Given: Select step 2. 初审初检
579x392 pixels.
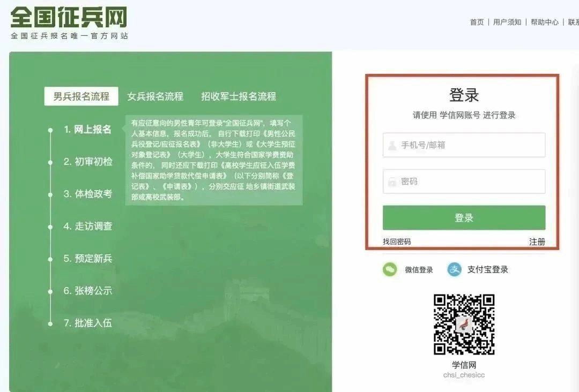Looking at the screenshot, I should tap(88, 162).
